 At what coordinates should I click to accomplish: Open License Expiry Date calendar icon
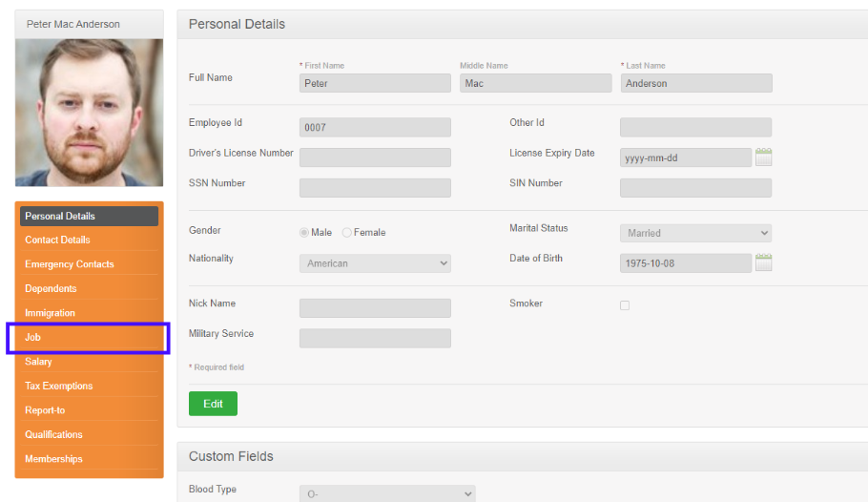point(763,157)
